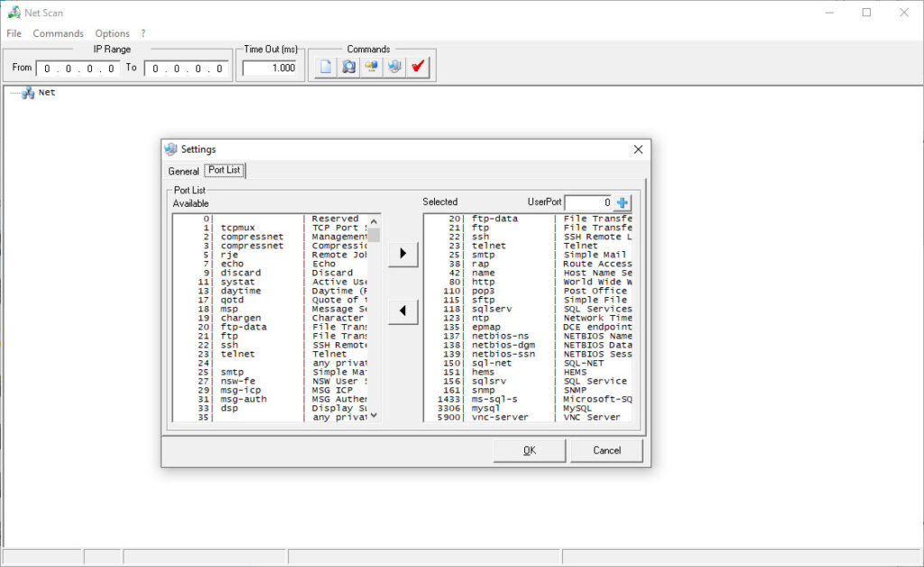Remove selected port with left arrow

403,311
